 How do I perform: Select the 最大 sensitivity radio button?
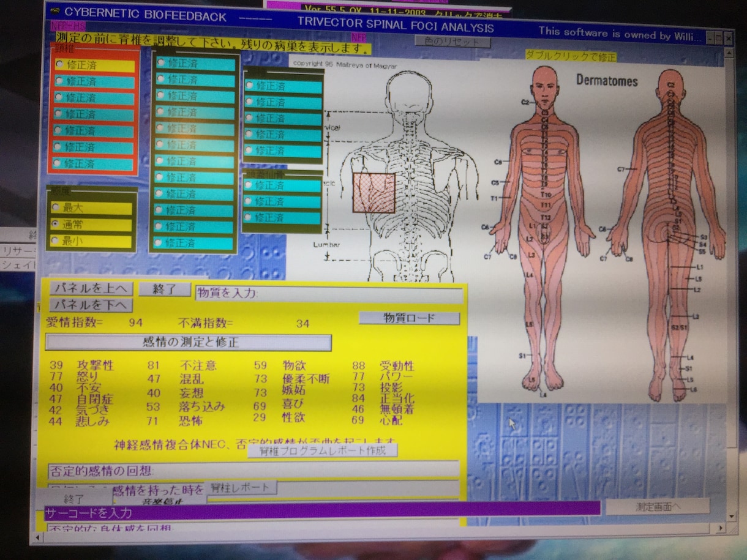[56, 208]
